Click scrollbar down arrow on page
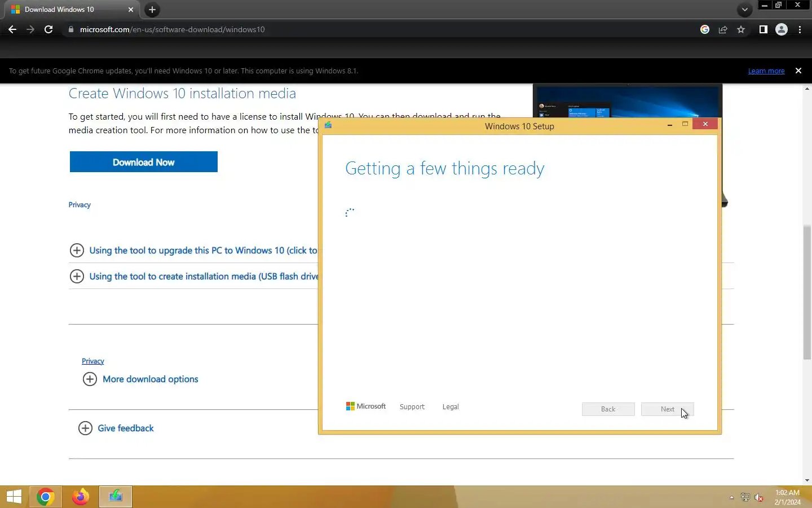The height and width of the screenshot is (508, 812). coord(807,480)
